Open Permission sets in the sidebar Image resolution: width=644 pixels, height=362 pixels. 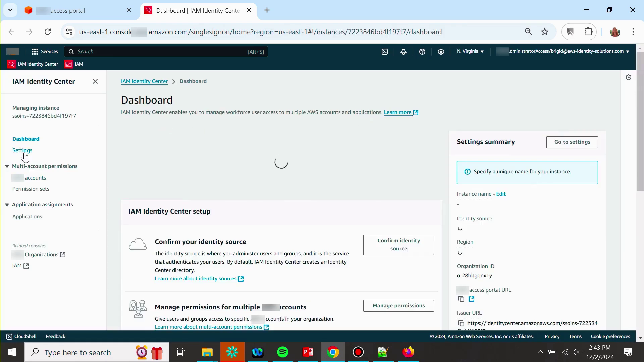31,189
